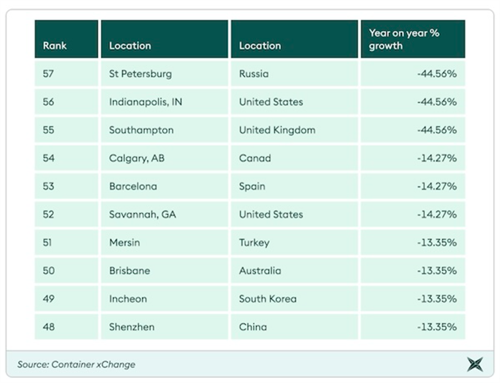Screen dimensions: 500x383
Task: Select the Rank column header
Action: click(66, 39)
